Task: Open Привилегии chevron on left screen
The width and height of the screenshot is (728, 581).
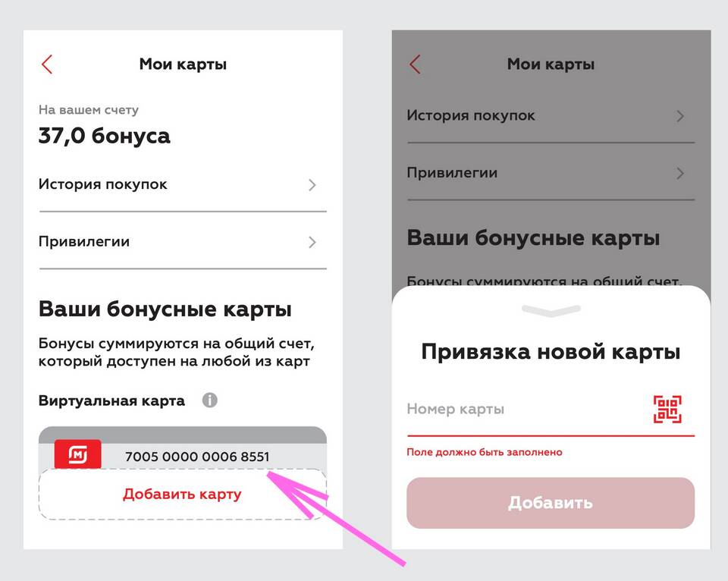Action: [312, 242]
